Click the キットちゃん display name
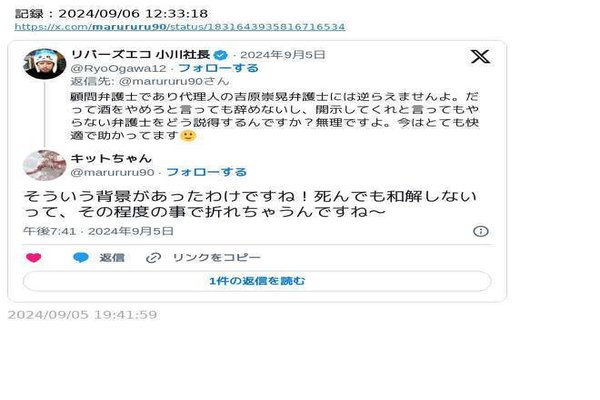600x400 pixels. pyautogui.click(x=111, y=158)
